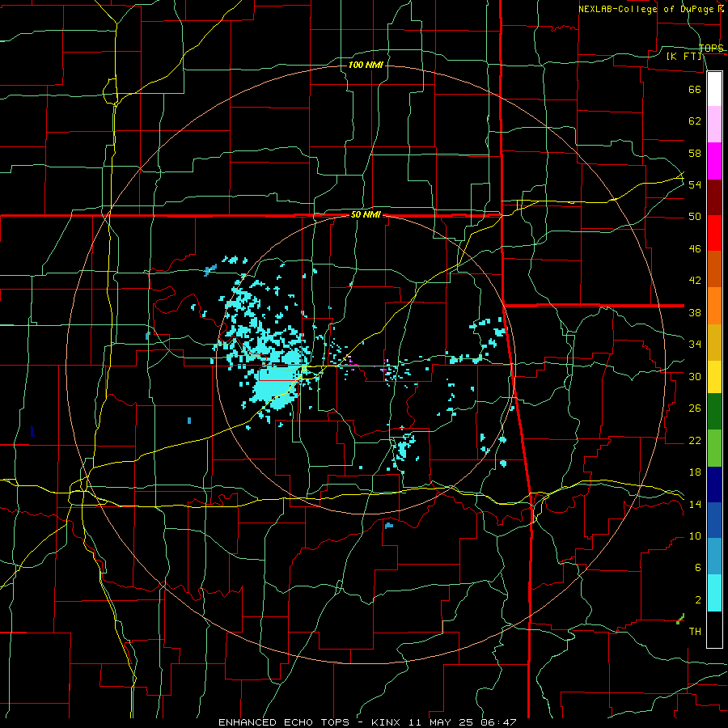This screenshot has height=728, width=728.
Task: Click the "100 NMI" range ring label
Action: (366, 65)
